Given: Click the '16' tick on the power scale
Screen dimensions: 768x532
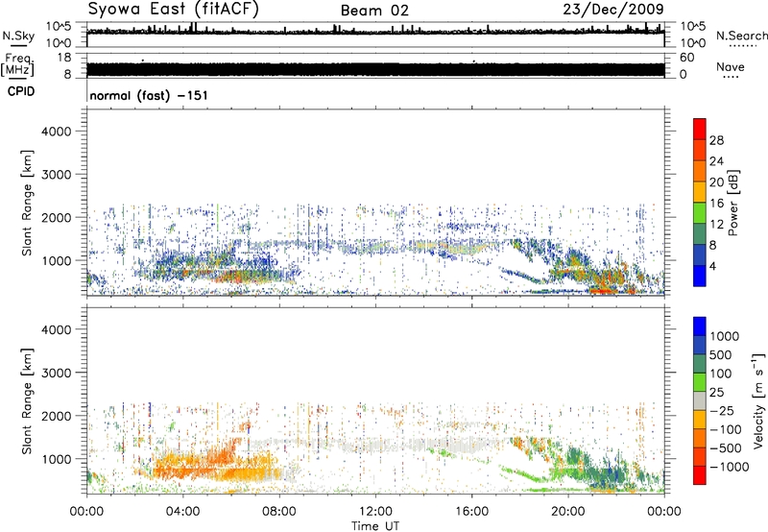Looking at the screenshot, I should 716,204.
